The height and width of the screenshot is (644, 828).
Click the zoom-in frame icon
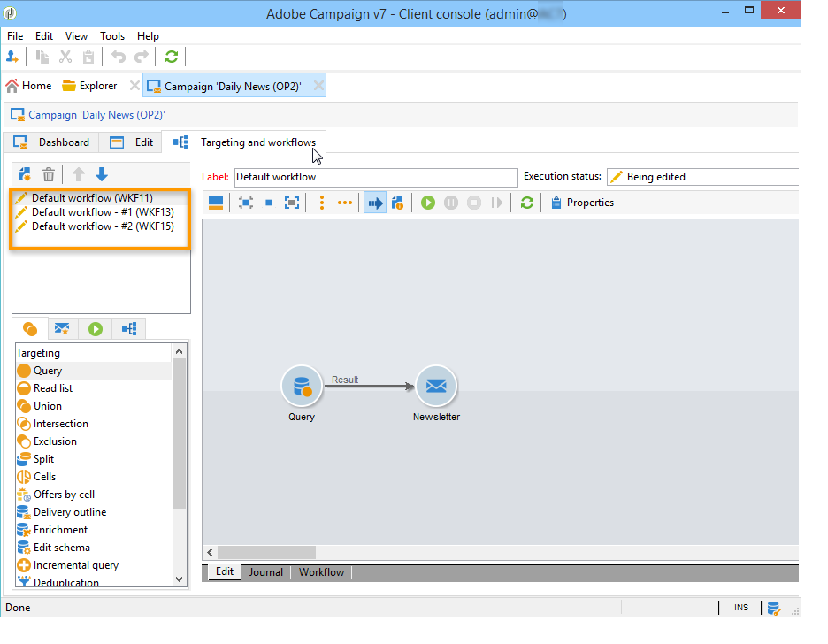[292, 203]
